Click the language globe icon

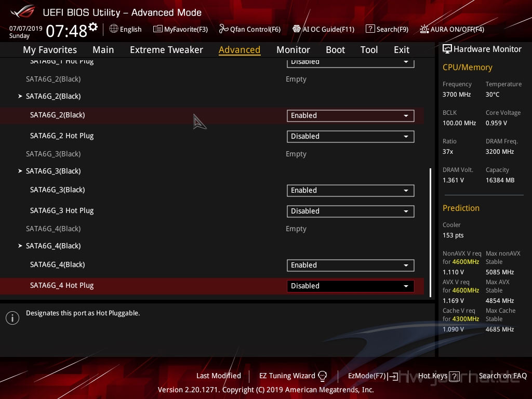pos(114,29)
